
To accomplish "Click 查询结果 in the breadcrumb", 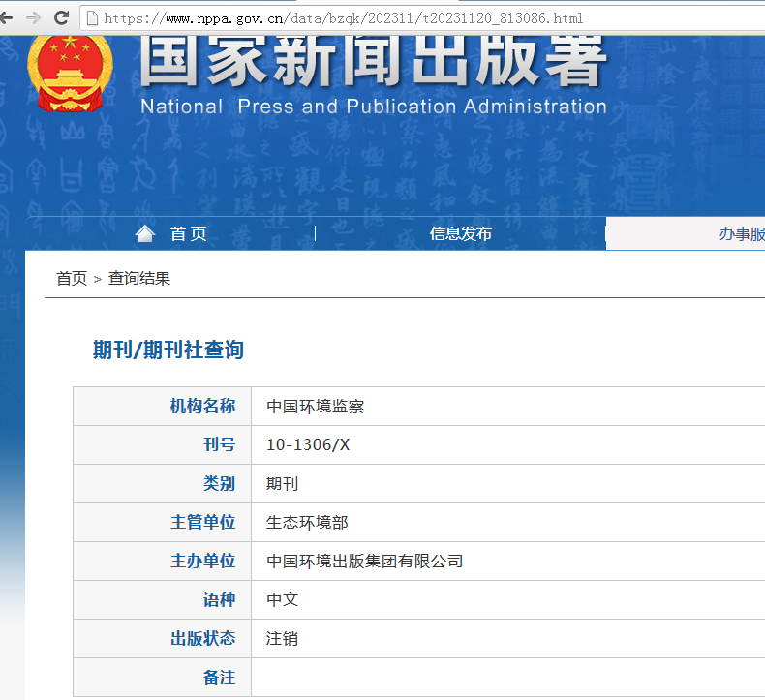I will [139, 279].
